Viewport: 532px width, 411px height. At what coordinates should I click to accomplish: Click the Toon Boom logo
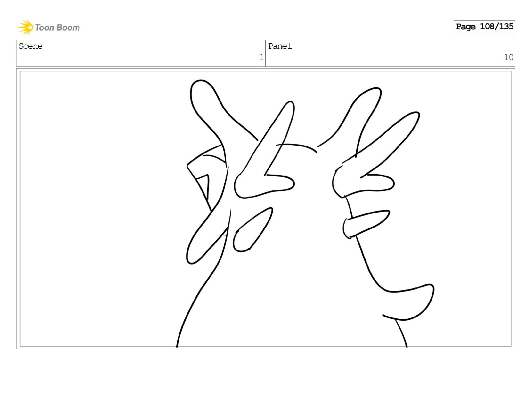tap(49, 27)
